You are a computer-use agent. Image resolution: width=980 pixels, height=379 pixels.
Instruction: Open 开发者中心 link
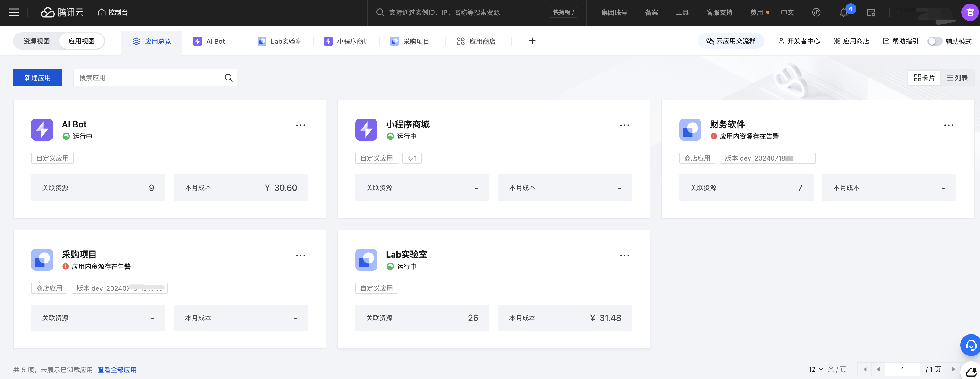[799, 41]
